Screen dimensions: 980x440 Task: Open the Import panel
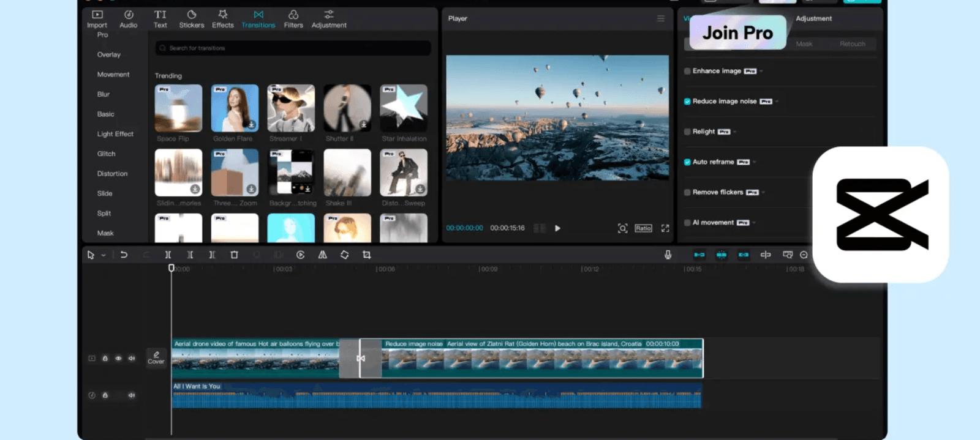[97, 19]
